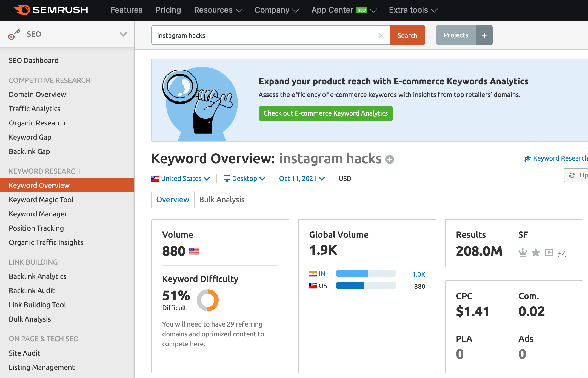
Task: Open the United States country dropdown
Action: 181,179
